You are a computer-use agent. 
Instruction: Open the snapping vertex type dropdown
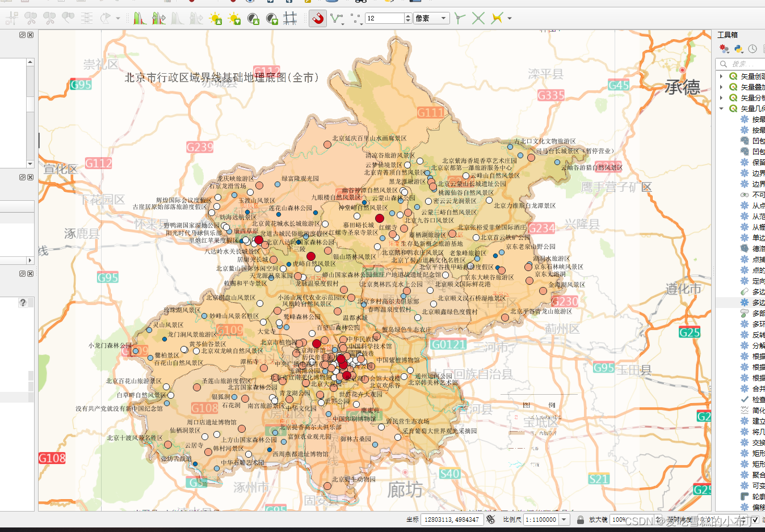pyautogui.click(x=337, y=19)
